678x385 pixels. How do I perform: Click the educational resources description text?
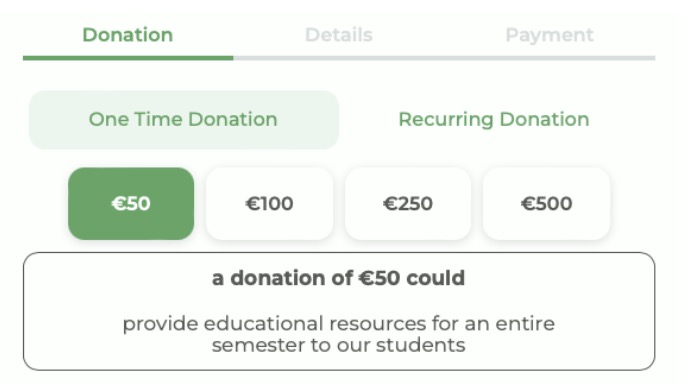(x=339, y=334)
